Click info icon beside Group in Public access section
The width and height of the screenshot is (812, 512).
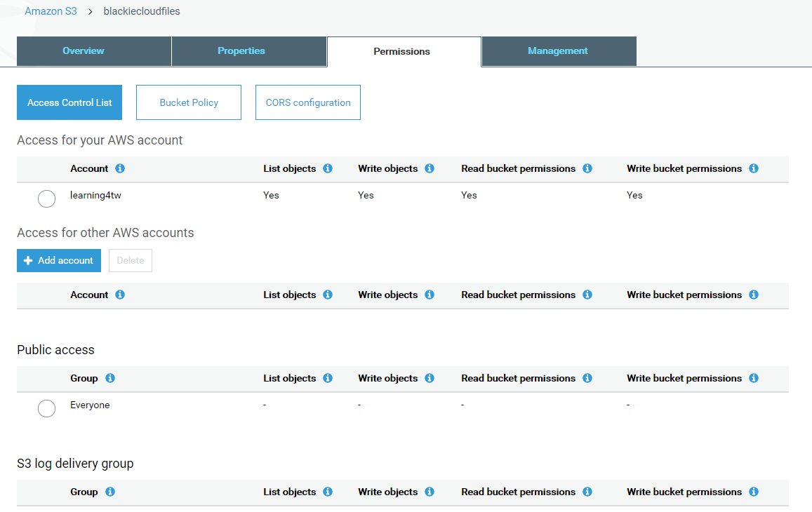(x=110, y=378)
